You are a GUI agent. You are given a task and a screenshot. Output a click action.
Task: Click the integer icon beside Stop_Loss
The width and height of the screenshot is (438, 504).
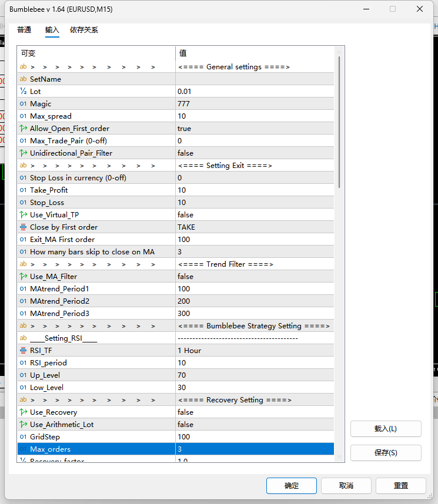pyautogui.click(x=23, y=203)
